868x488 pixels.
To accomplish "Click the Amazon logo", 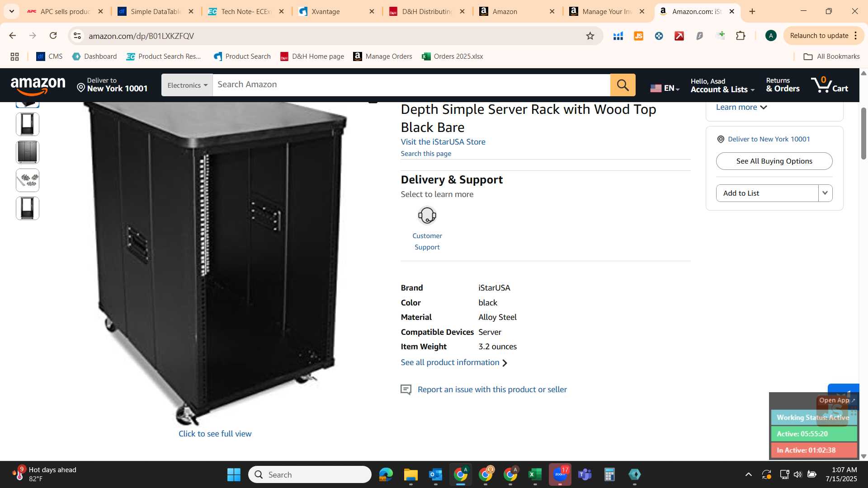I will 38,85.
